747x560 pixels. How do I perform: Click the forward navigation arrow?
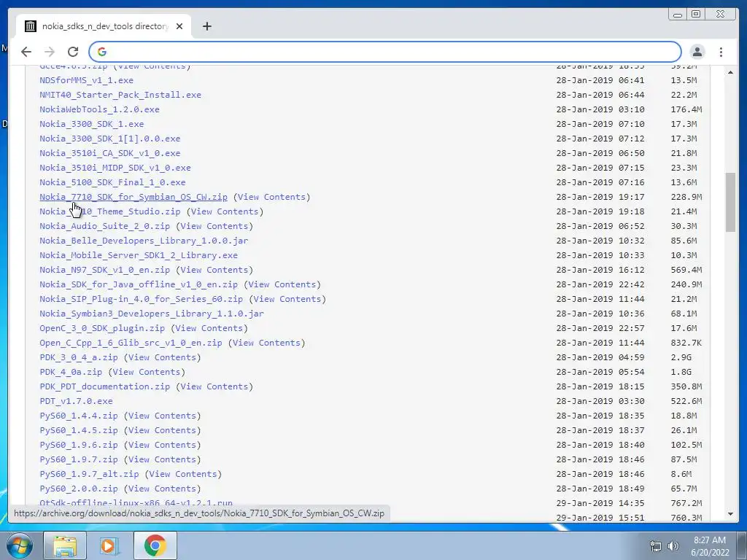(x=50, y=52)
